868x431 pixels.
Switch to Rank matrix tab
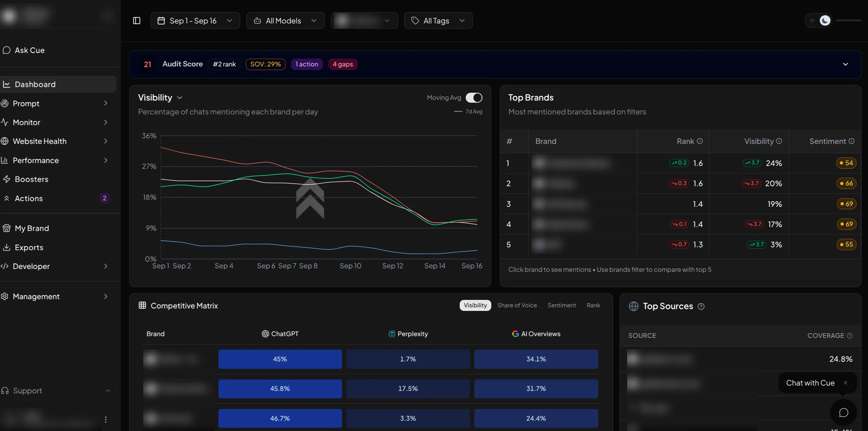tap(593, 305)
